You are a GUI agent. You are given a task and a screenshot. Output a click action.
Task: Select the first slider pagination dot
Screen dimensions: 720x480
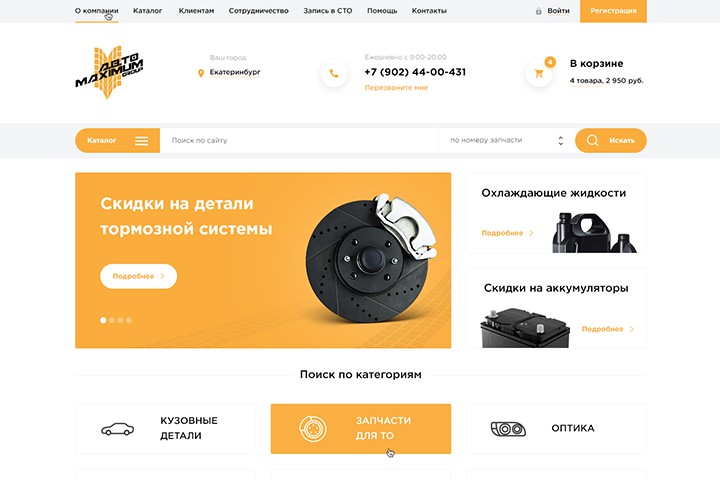tap(103, 320)
